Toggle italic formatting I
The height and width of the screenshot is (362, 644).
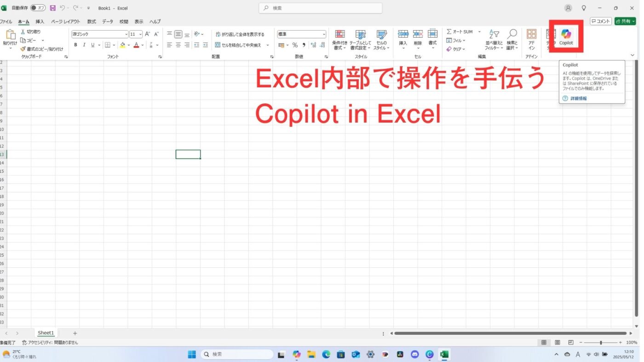pyautogui.click(x=84, y=45)
